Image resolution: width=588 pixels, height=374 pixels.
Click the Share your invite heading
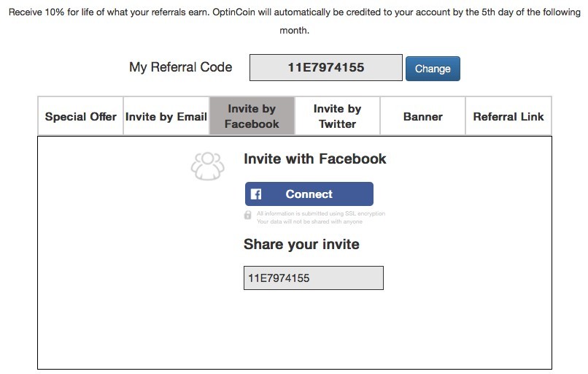301,245
